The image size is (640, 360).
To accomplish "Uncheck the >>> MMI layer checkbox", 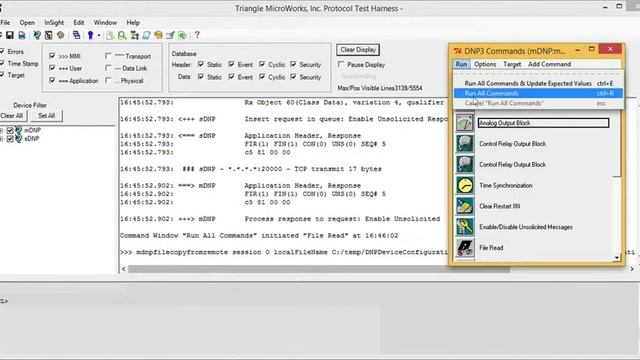I will (x=52, y=56).
